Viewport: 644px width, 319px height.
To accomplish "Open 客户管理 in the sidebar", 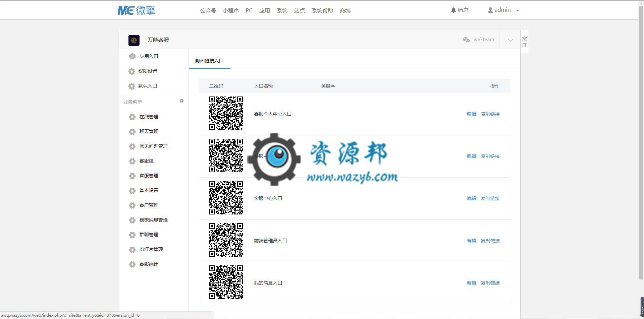I will 149,205.
